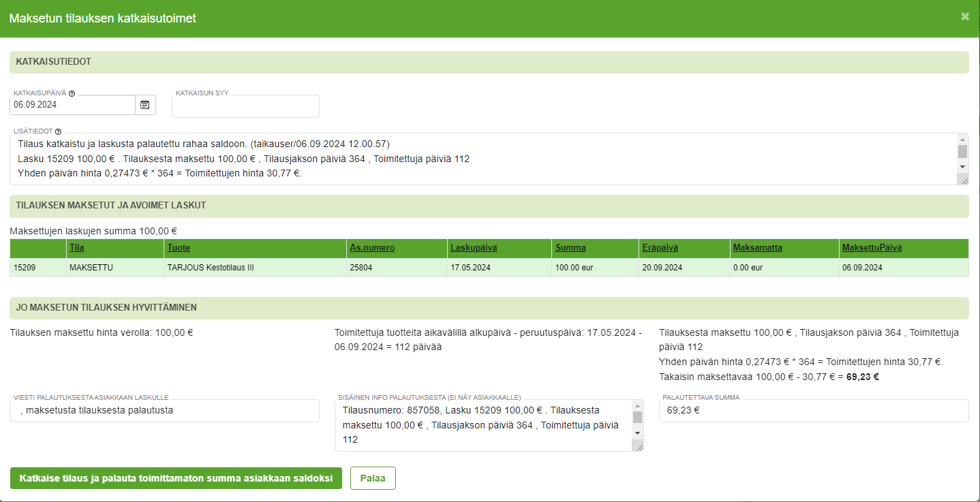Click the 100.00 eur sum cell
The image size is (980, 502).
click(x=596, y=268)
